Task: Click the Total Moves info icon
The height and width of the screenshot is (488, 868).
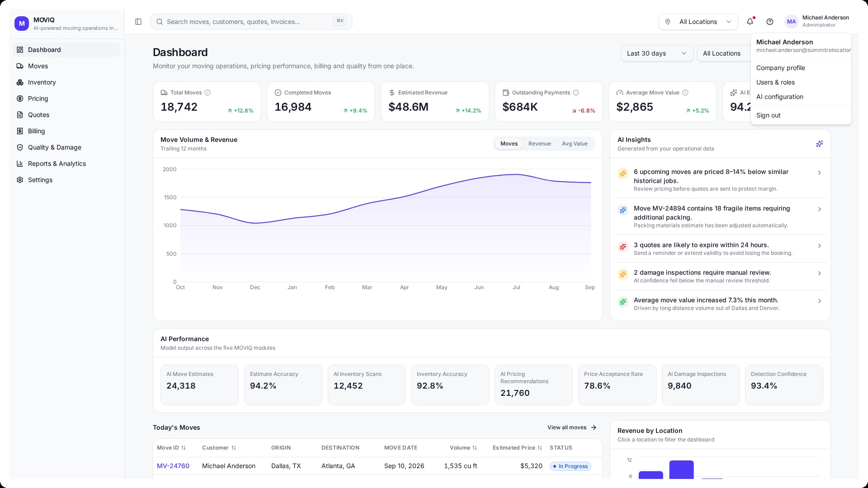Action: (208, 93)
